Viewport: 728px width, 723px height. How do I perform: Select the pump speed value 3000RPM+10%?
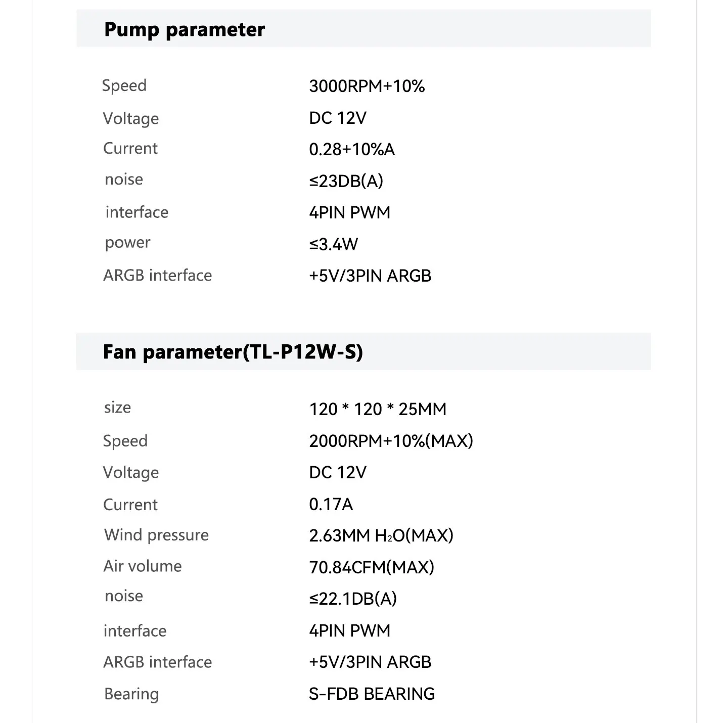pos(367,86)
